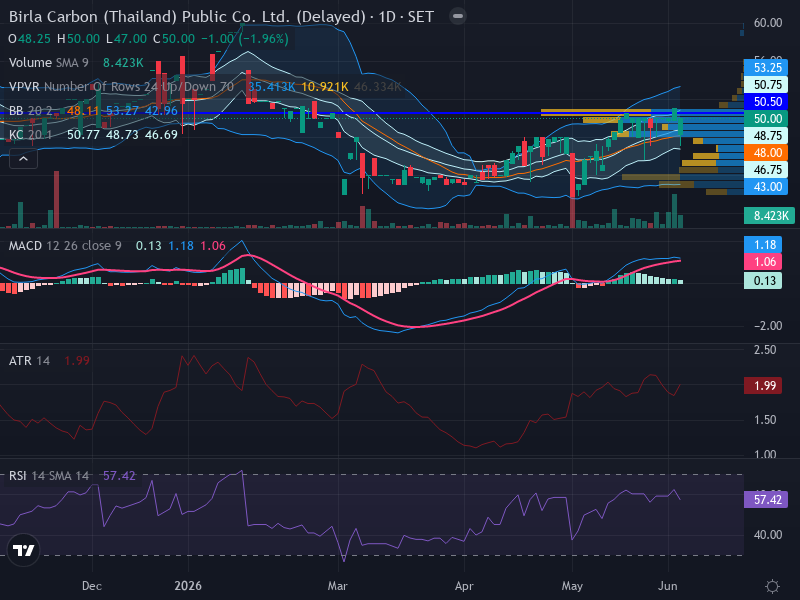Click the May label on time axis
This screenshot has height=600, width=800.
coord(572,586)
